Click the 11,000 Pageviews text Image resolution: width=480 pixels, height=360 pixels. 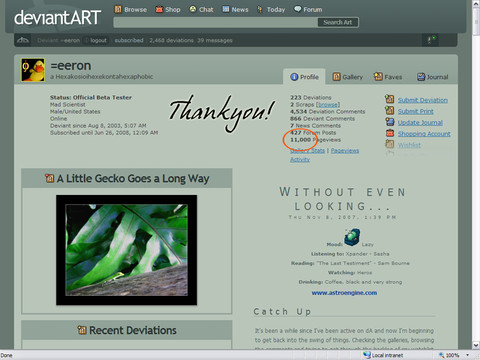click(x=315, y=140)
